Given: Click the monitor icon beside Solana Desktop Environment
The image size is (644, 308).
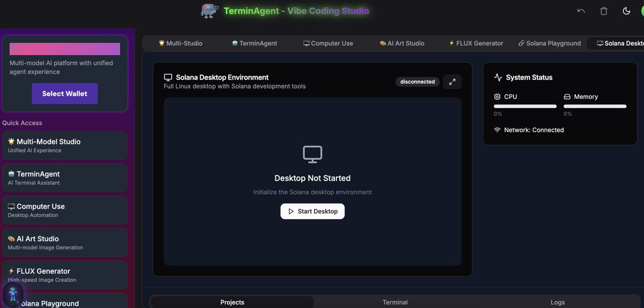Looking at the screenshot, I should [168, 77].
